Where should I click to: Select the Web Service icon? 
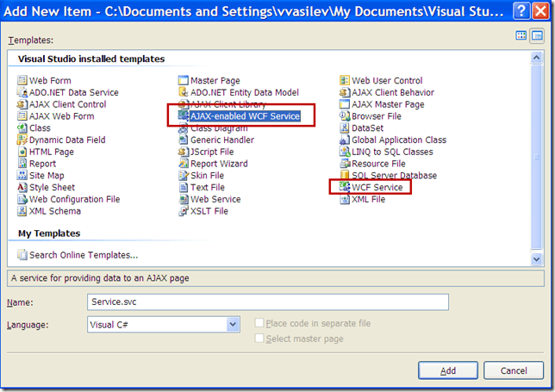tap(184, 199)
